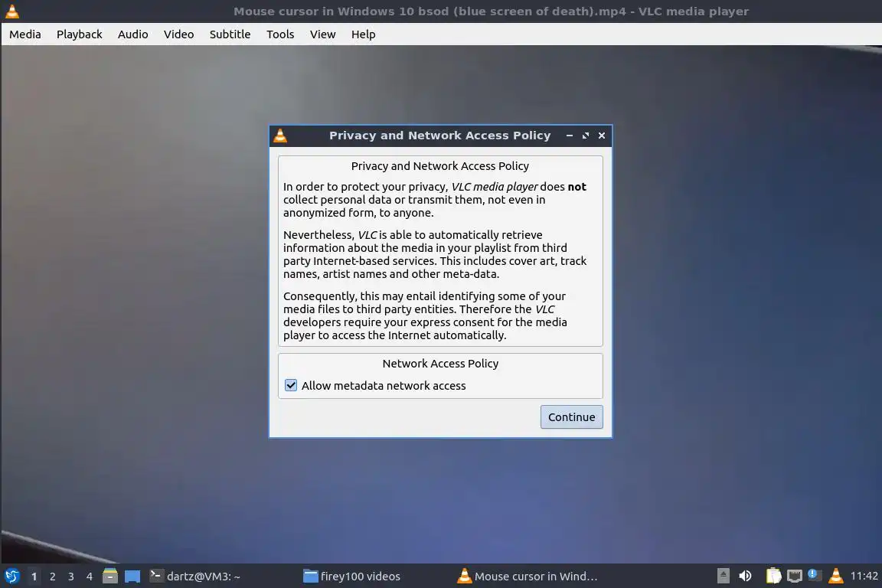Open the clipboard manager tray icon
This screenshot has width=882, height=588.
point(773,577)
